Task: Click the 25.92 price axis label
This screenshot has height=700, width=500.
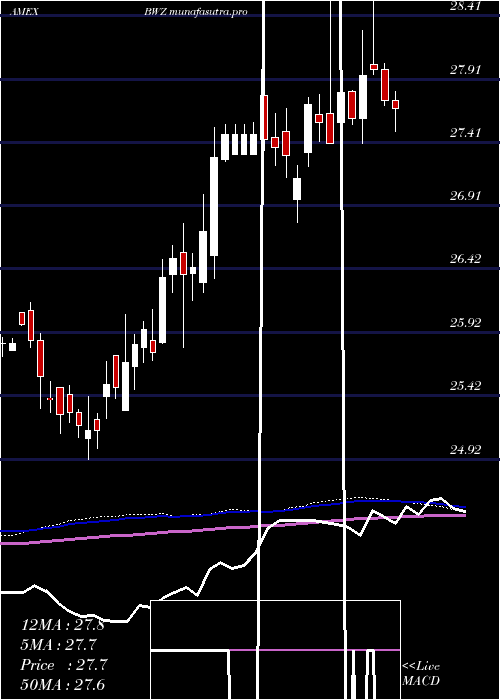Action: [465, 322]
